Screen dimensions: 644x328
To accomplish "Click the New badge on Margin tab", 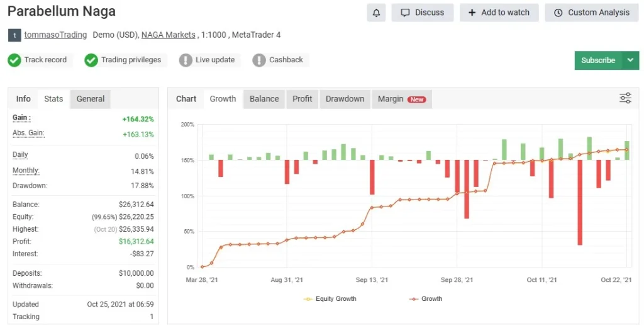I will coord(416,99).
